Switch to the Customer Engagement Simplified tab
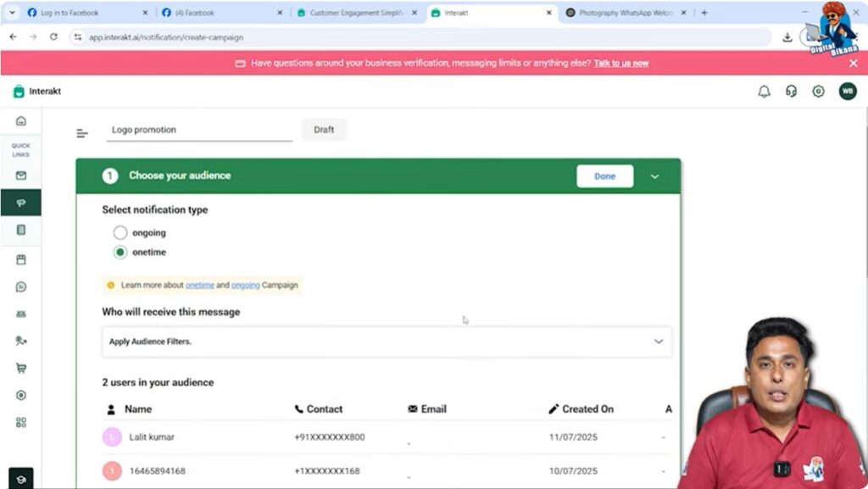Screen dimensions: 868x489 [356, 13]
